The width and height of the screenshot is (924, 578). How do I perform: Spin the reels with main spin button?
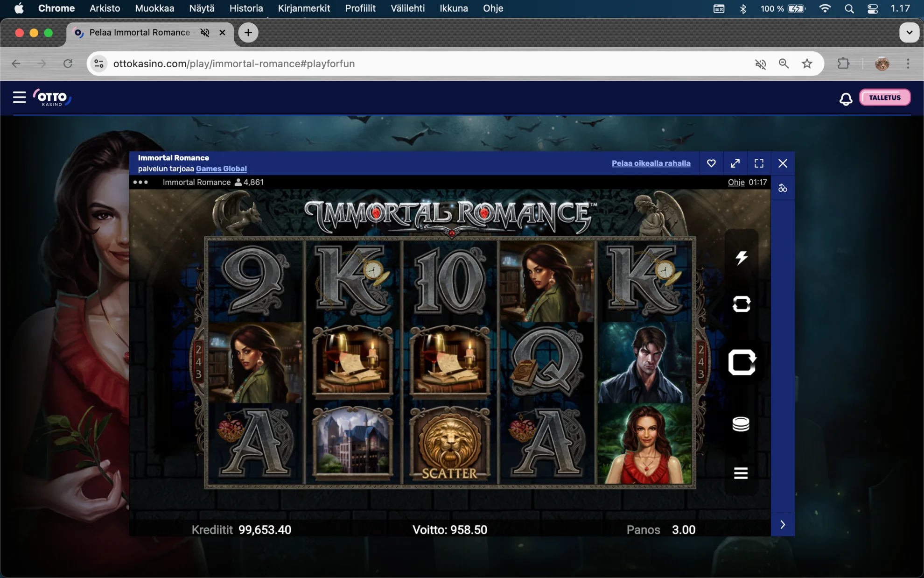click(742, 362)
